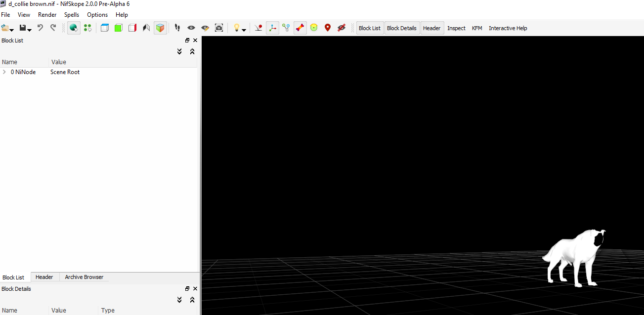Screen dimensions: 644x315
Task: Collapse all rows in Block List
Action: (192, 51)
